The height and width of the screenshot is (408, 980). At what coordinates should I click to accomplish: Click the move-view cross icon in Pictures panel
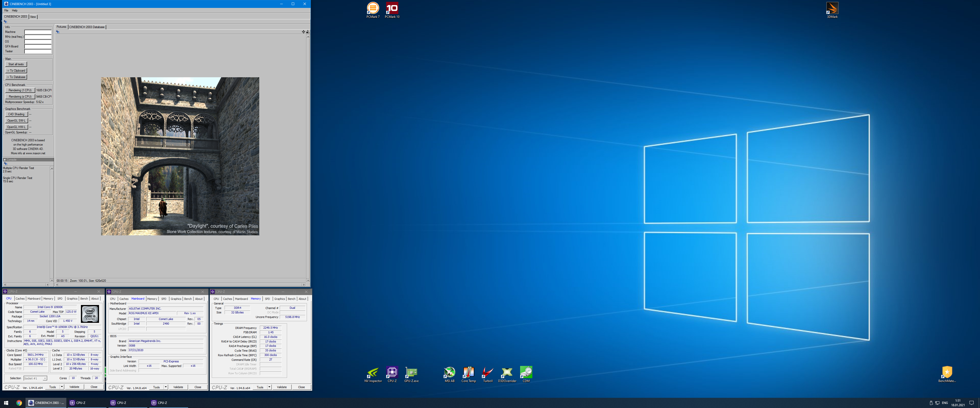[x=304, y=32]
